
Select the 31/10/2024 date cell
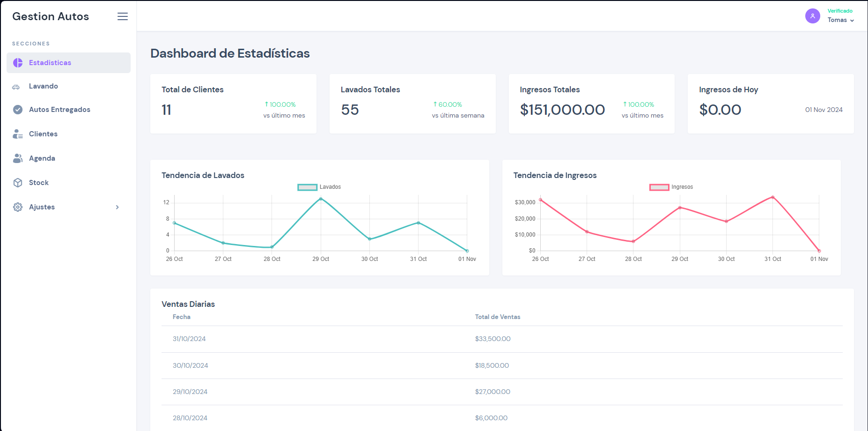189,339
